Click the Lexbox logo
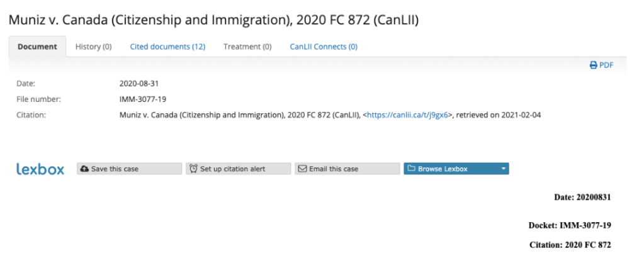Image resolution: width=644 pixels, height=258 pixels. (x=40, y=169)
